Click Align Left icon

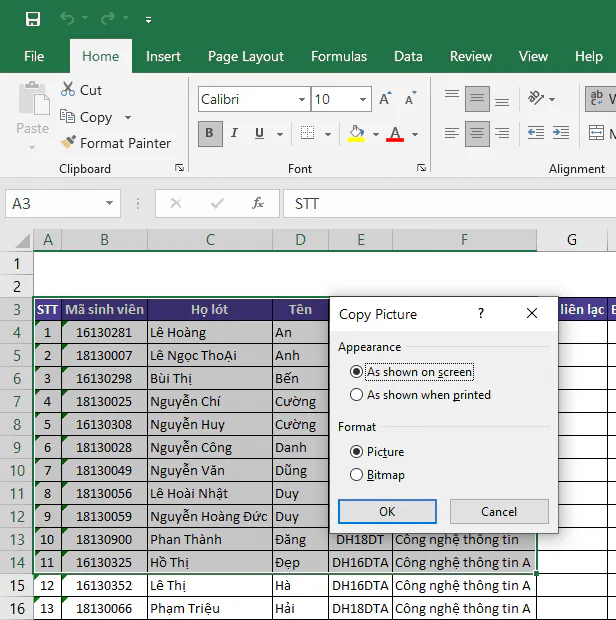coord(452,133)
